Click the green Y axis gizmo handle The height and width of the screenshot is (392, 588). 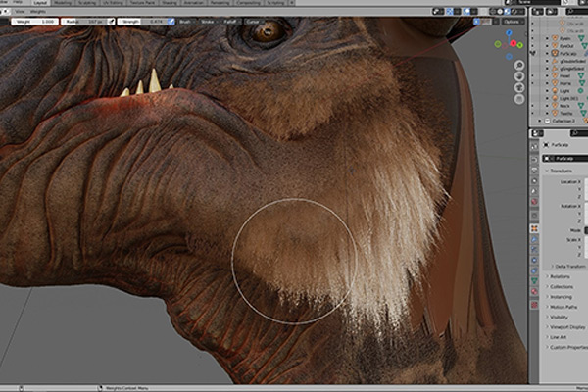(520, 45)
